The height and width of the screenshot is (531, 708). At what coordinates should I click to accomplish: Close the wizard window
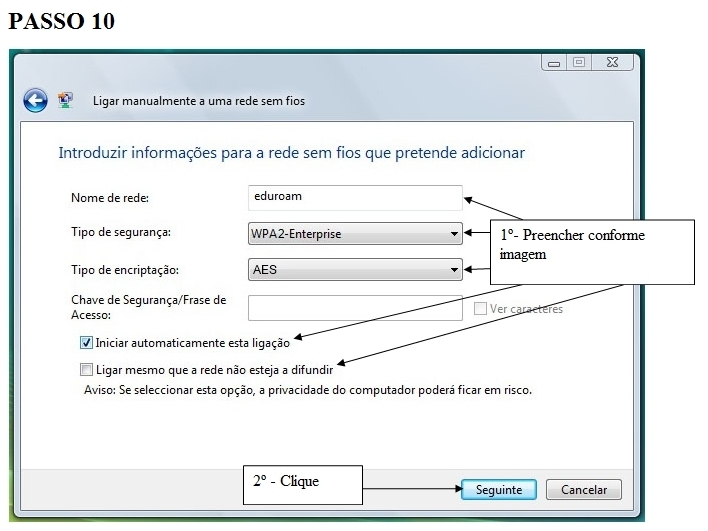tap(612, 63)
